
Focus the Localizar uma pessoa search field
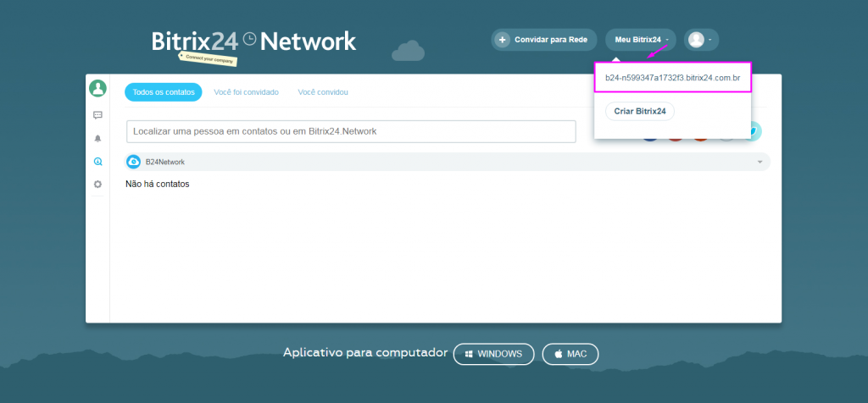click(x=351, y=131)
